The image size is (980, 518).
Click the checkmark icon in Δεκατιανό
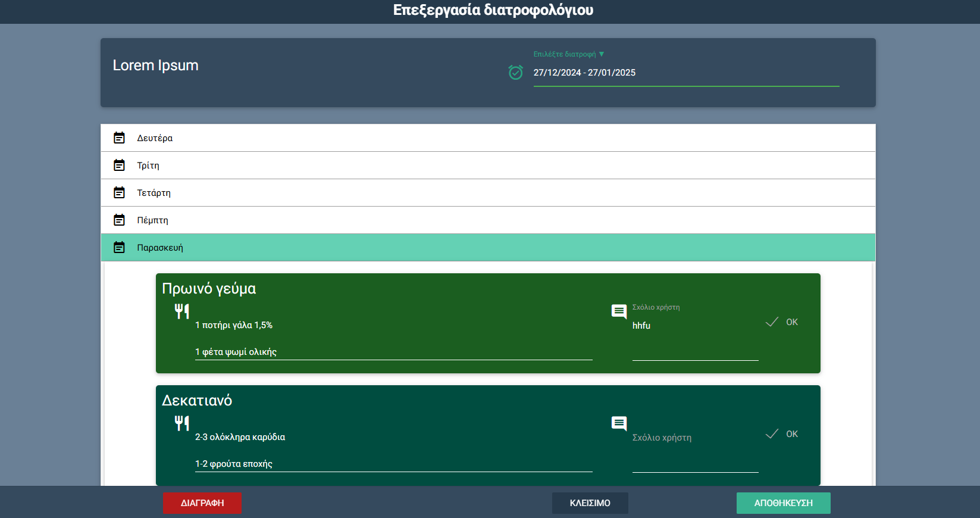click(772, 433)
